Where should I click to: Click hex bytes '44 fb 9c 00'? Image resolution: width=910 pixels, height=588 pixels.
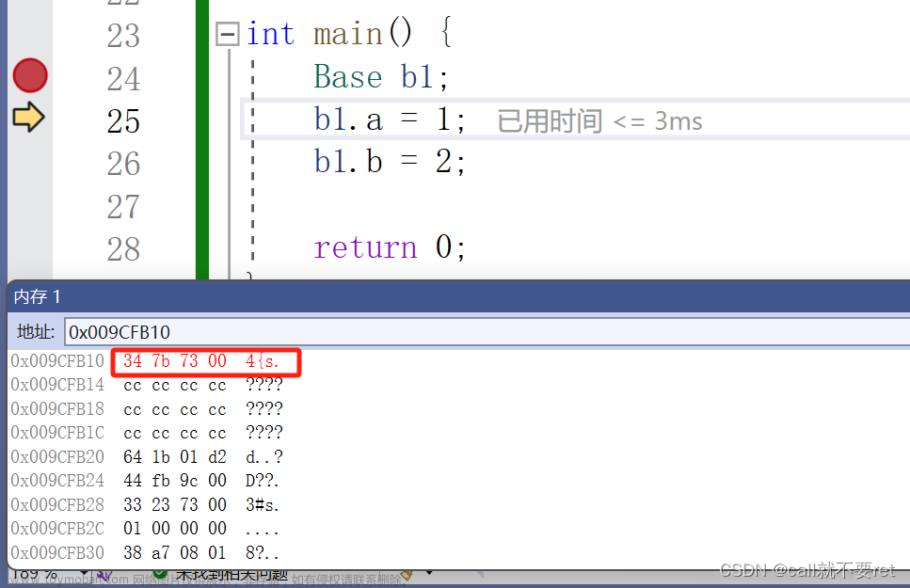coord(175,481)
